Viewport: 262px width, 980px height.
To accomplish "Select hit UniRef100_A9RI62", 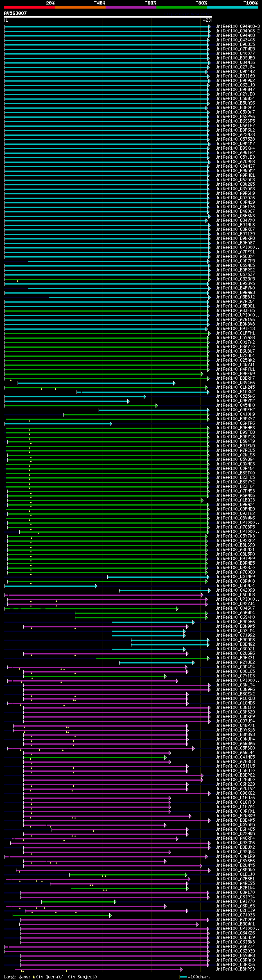I will click(x=235, y=153).
